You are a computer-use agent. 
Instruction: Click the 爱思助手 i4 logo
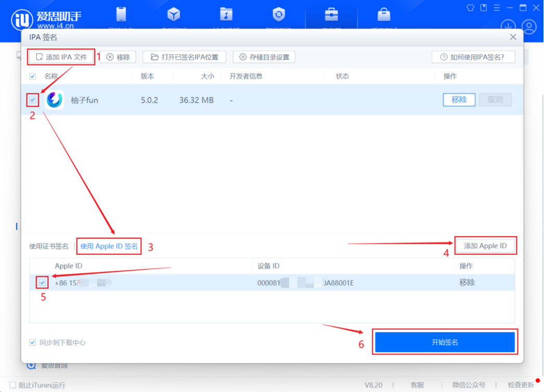(x=46, y=19)
